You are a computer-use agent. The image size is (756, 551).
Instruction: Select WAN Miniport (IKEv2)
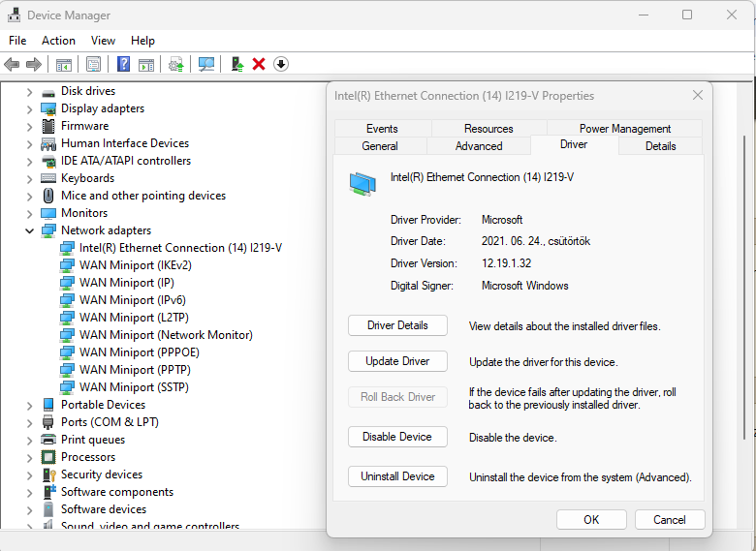tap(126, 265)
